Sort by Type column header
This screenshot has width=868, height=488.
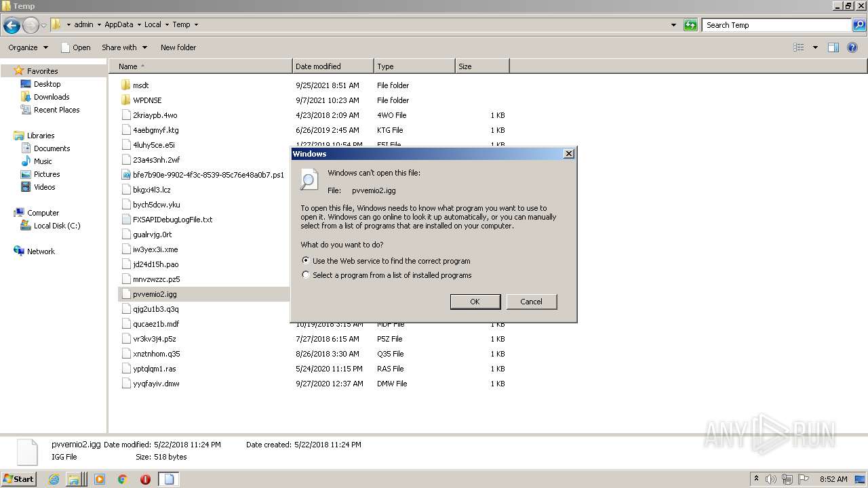click(x=414, y=66)
